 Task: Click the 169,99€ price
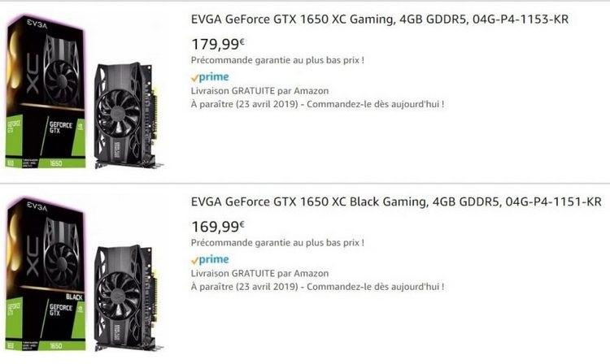click(x=218, y=227)
